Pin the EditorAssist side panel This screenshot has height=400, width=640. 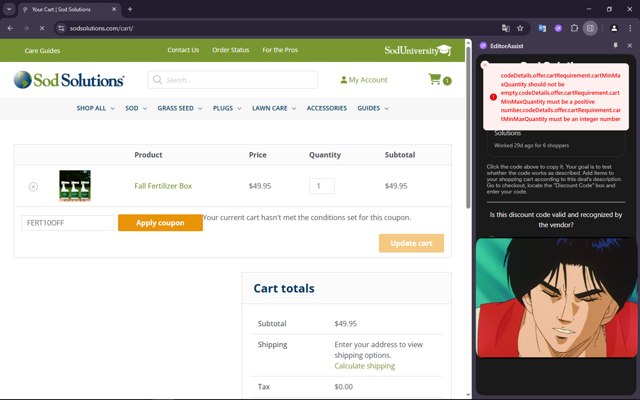[616, 46]
